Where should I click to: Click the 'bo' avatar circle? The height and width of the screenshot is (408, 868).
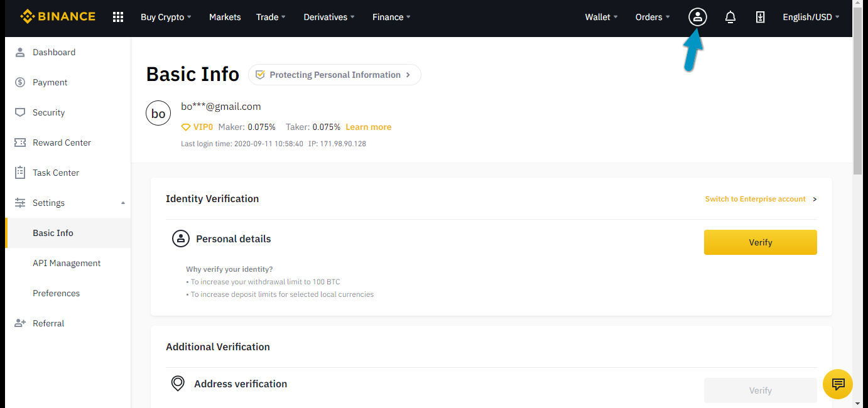(x=158, y=113)
